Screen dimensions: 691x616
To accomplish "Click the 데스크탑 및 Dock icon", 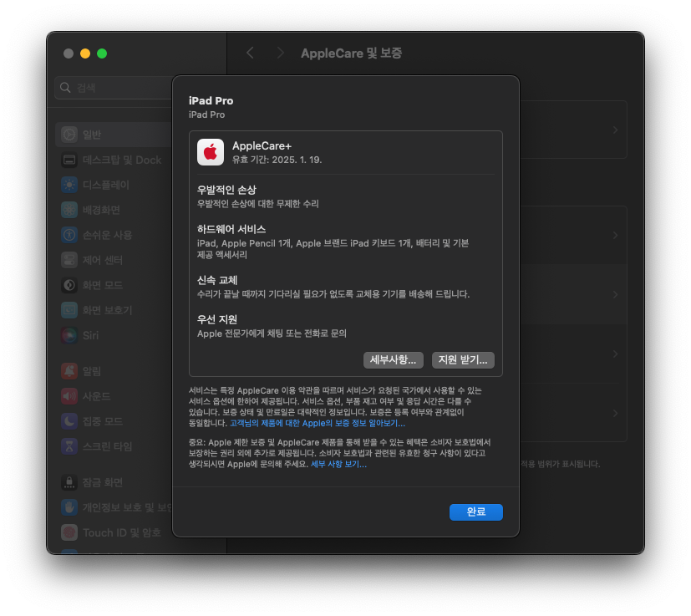I will click(69, 160).
